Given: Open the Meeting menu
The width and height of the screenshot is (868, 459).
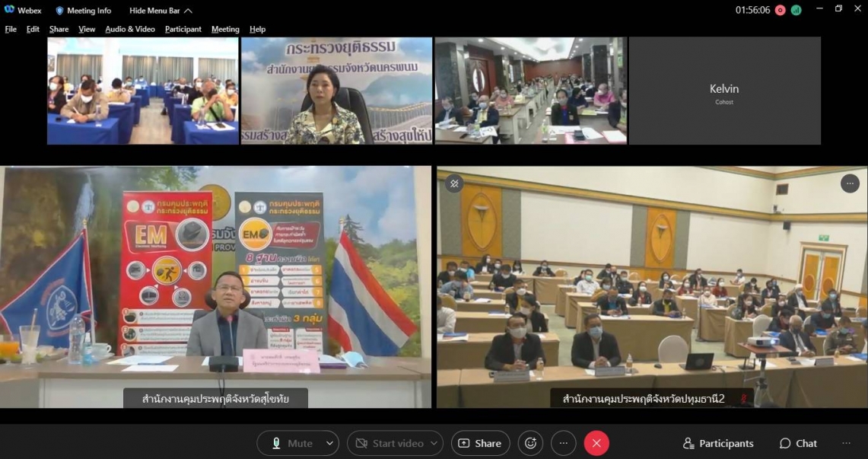Looking at the screenshot, I should pyautogui.click(x=225, y=30).
